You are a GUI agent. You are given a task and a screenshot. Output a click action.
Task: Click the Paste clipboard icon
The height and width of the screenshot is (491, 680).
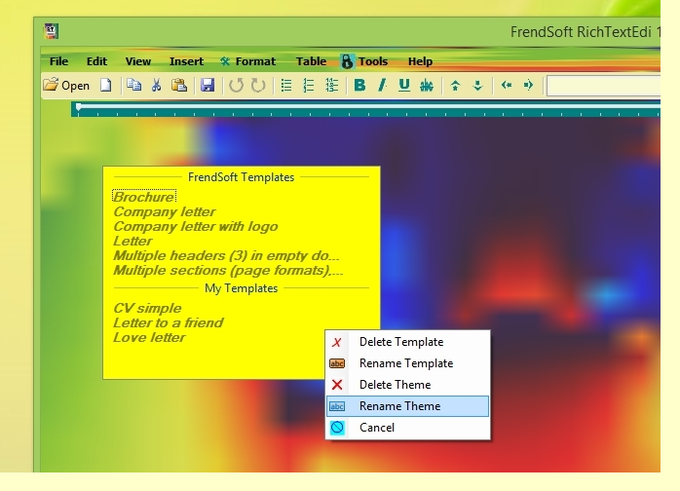(x=179, y=85)
